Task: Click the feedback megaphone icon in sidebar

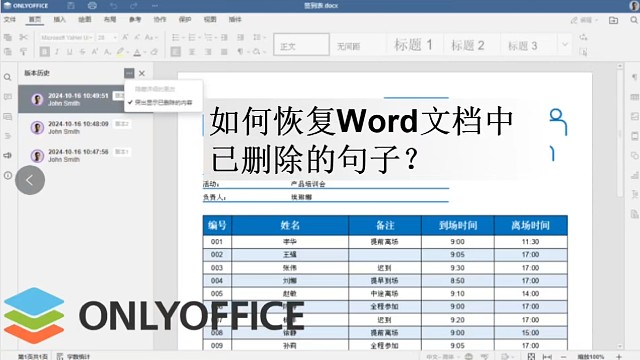Action: [8, 156]
